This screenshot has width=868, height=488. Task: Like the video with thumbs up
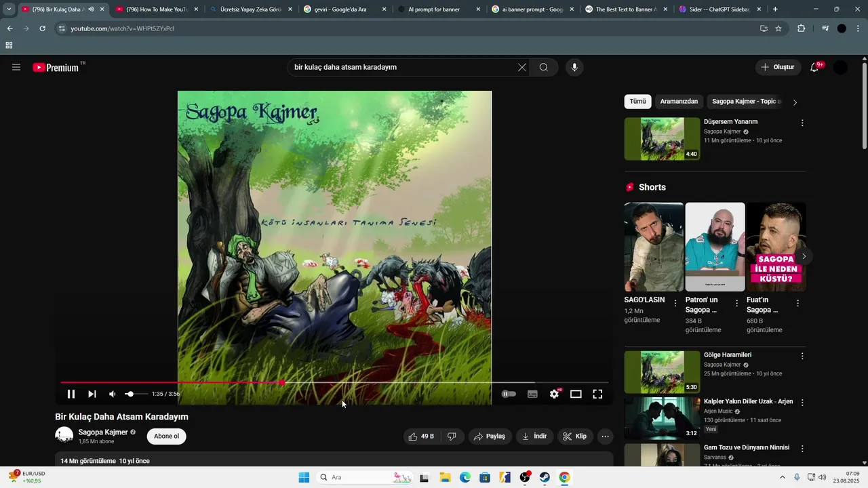coord(421,436)
